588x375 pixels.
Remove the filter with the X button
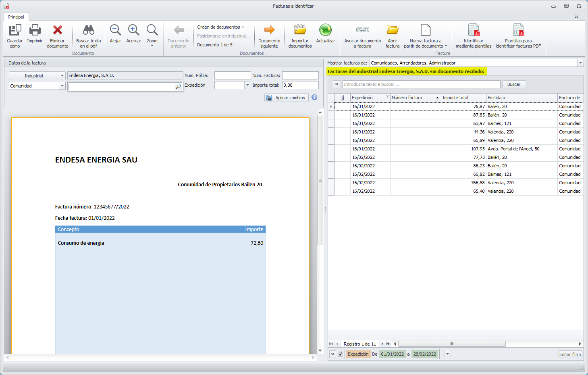[x=332, y=354]
